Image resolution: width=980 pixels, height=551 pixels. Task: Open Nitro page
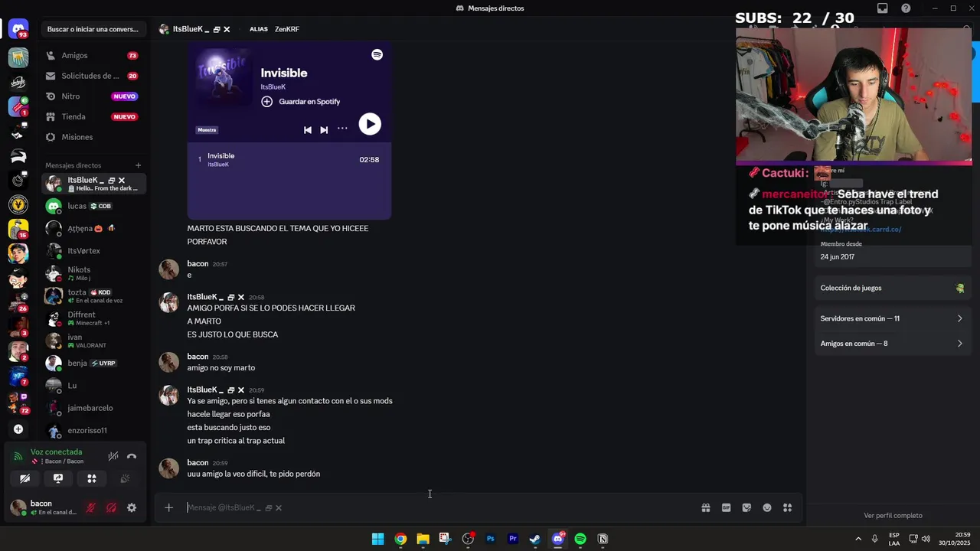click(x=93, y=96)
